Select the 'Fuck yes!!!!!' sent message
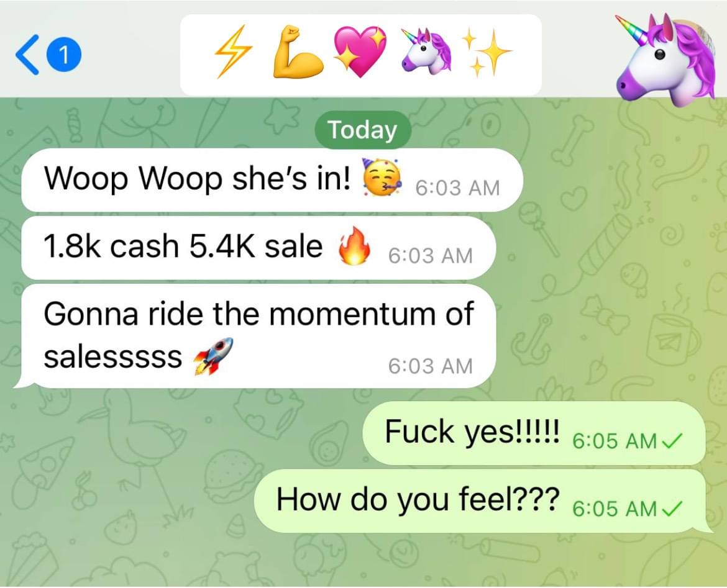727x588 pixels. [x=534, y=433]
